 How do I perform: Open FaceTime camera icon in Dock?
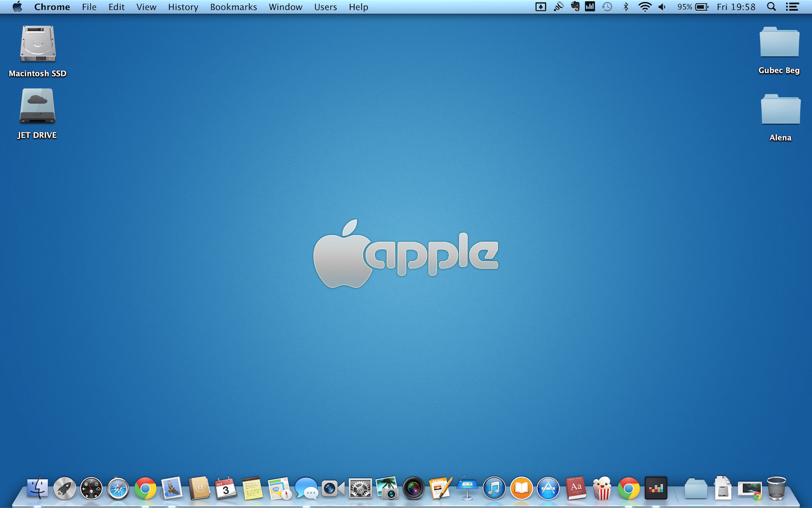pos(333,488)
